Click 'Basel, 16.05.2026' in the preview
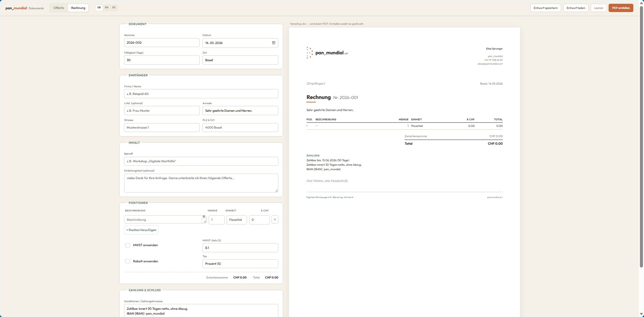 (491, 84)
